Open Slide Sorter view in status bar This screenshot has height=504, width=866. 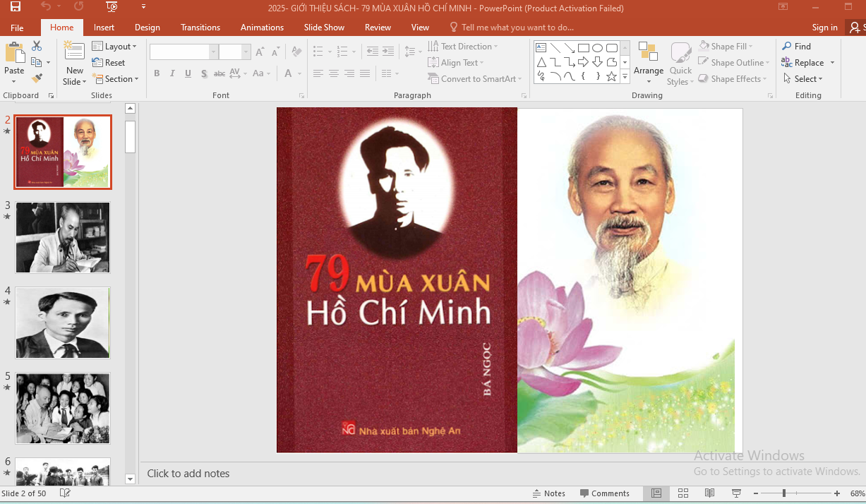pyautogui.click(x=682, y=493)
